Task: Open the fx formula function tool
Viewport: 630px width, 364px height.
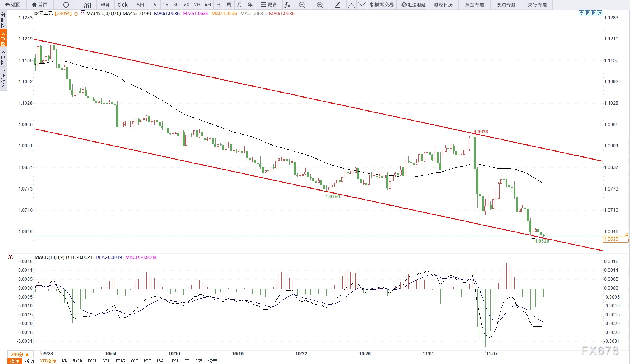Action: point(287,5)
